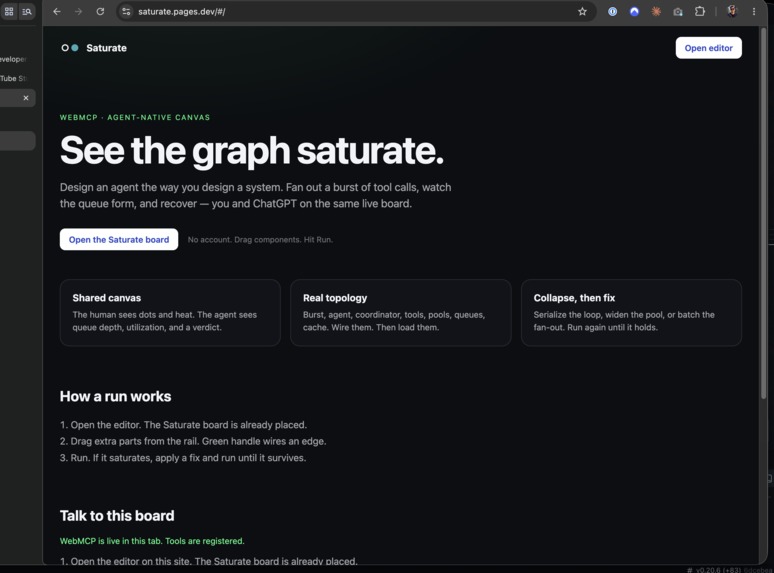774x573 pixels.
Task: Open the Extensions puzzle piece menu
Action: pyautogui.click(x=700, y=11)
